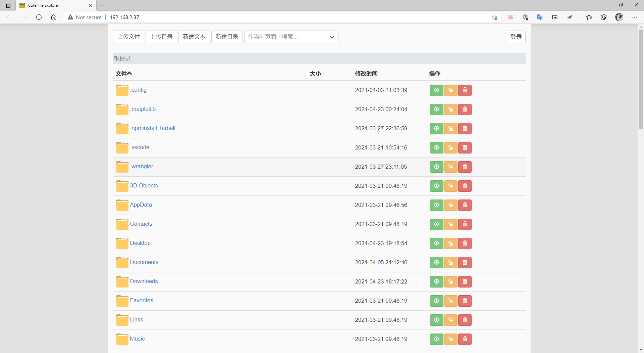
Task: Click the 修改时间 column header
Action: click(x=366, y=74)
